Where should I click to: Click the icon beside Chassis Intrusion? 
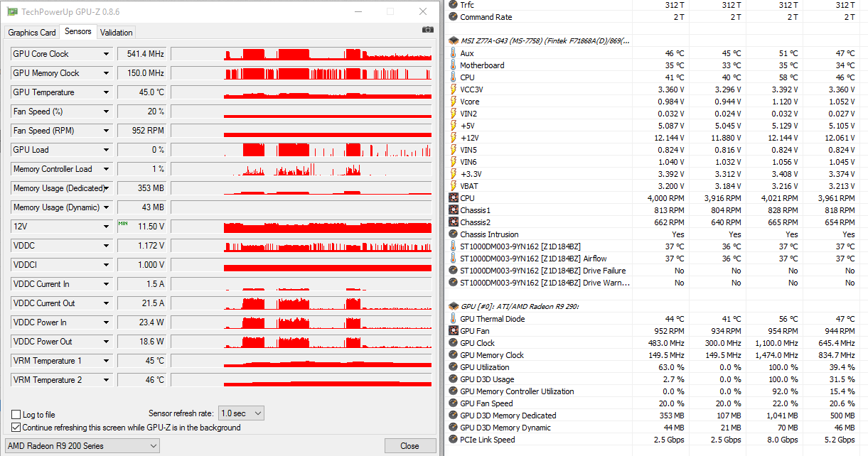pos(454,234)
